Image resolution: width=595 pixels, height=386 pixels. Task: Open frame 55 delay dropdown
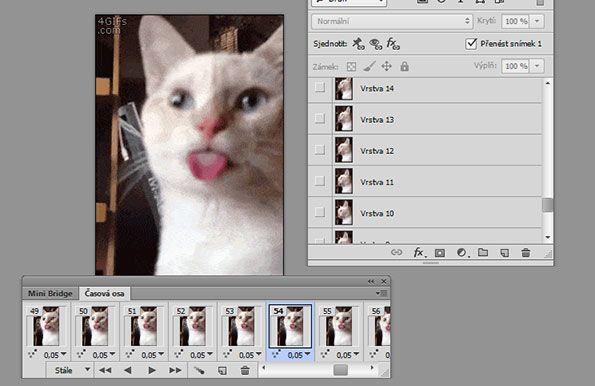pyautogui.click(x=356, y=354)
